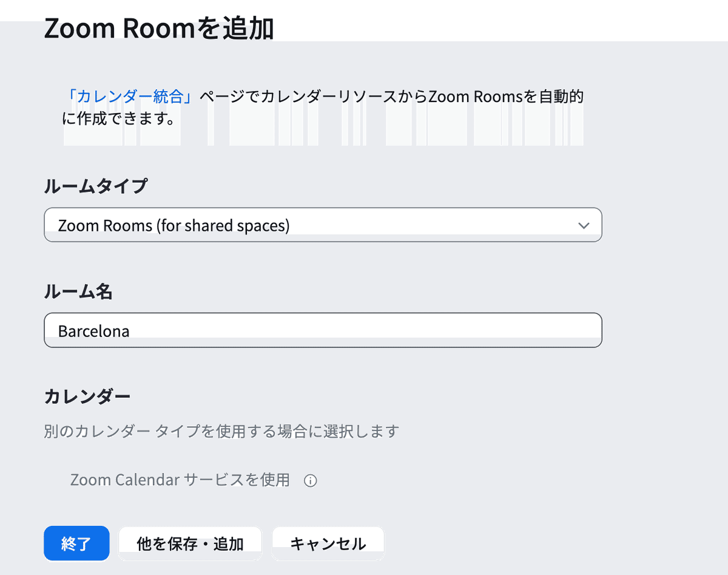This screenshot has width=728, height=575.
Task: Click キャンセル to cancel room creation
Action: (328, 543)
